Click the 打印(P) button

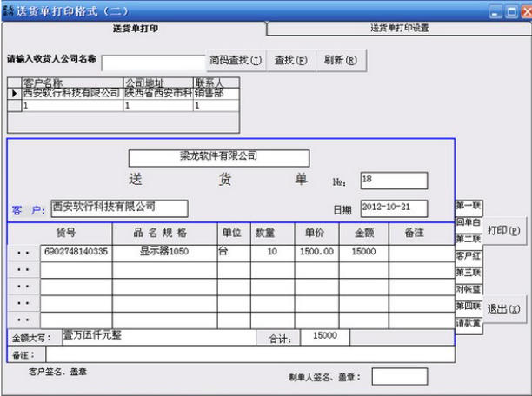pos(504,230)
